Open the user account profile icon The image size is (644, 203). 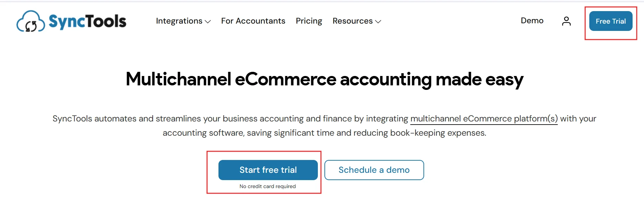(566, 21)
